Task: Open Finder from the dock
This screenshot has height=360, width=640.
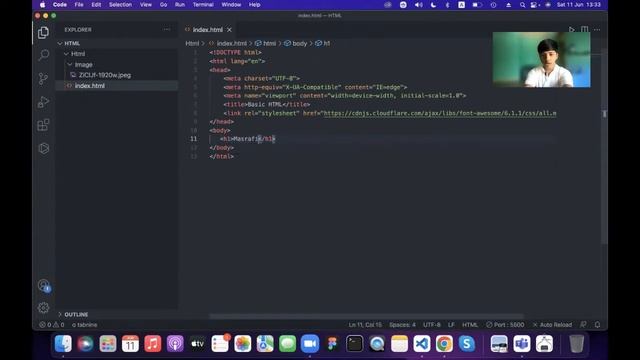Action: pos(63,344)
